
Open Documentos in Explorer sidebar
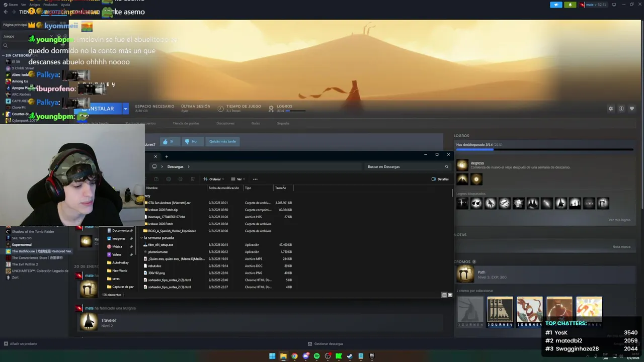120,230
